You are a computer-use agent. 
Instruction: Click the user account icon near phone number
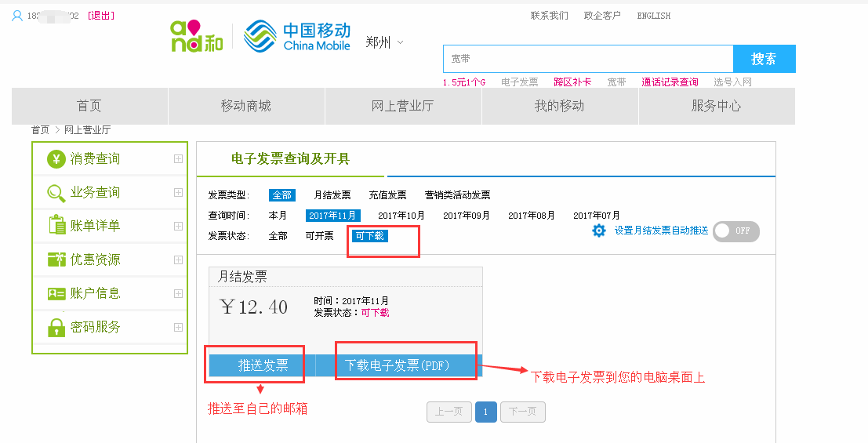[x=17, y=16]
